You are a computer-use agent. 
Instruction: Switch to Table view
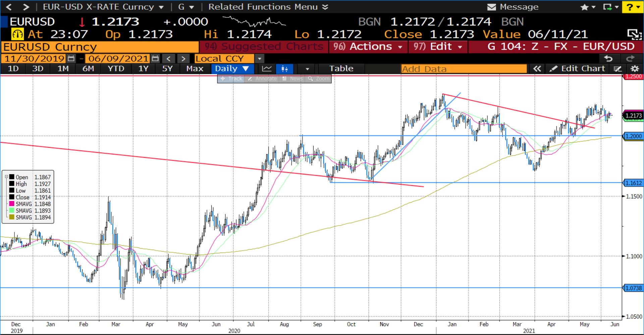point(341,69)
